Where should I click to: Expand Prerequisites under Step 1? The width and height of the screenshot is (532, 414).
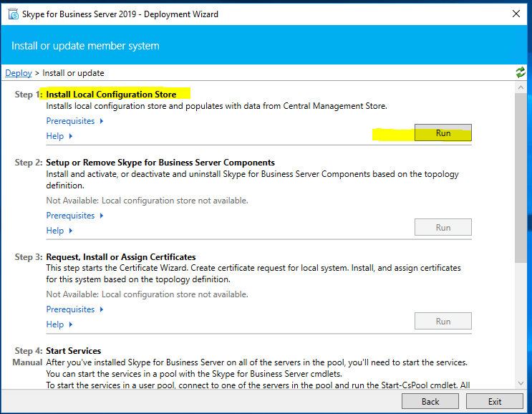[74, 121]
